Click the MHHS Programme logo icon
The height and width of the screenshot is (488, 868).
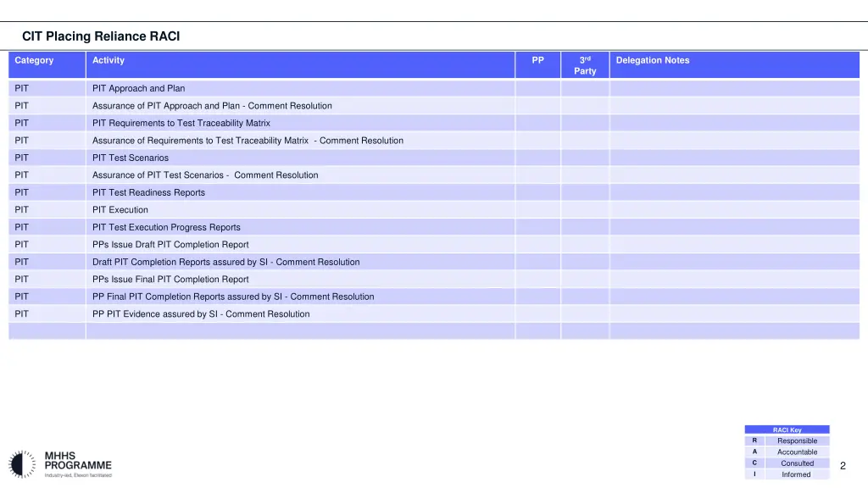tap(23, 464)
